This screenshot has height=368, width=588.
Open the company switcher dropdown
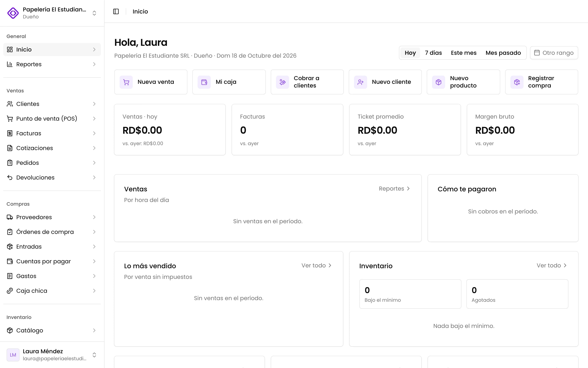(x=52, y=13)
